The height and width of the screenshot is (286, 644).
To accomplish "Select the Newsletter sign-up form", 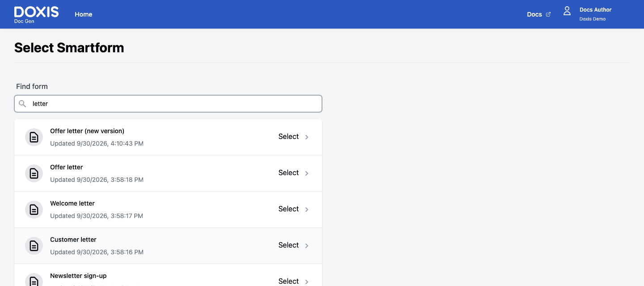I will [x=288, y=281].
